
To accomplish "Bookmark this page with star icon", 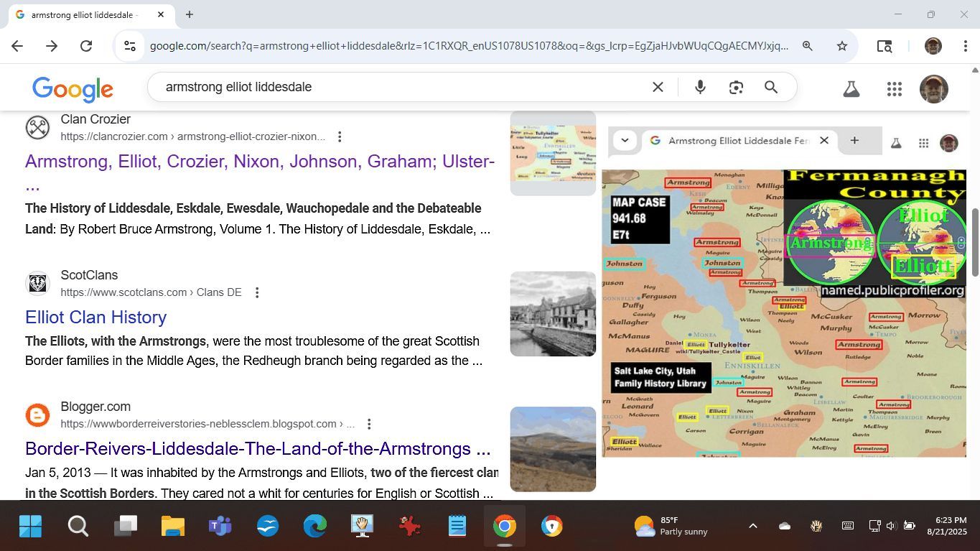I will click(x=842, y=46).
